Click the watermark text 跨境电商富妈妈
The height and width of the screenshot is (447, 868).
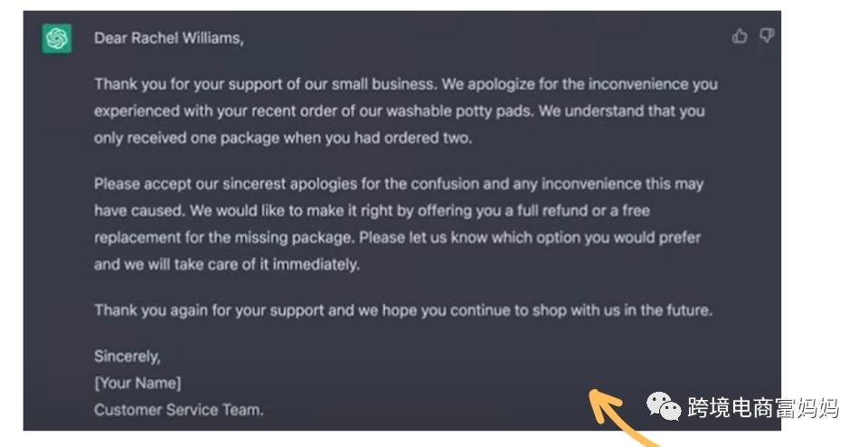763,408
